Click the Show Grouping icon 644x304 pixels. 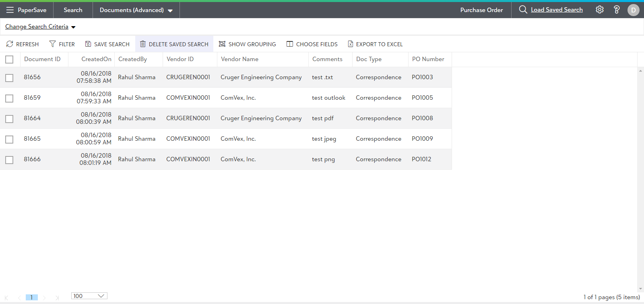click(222, 44)
